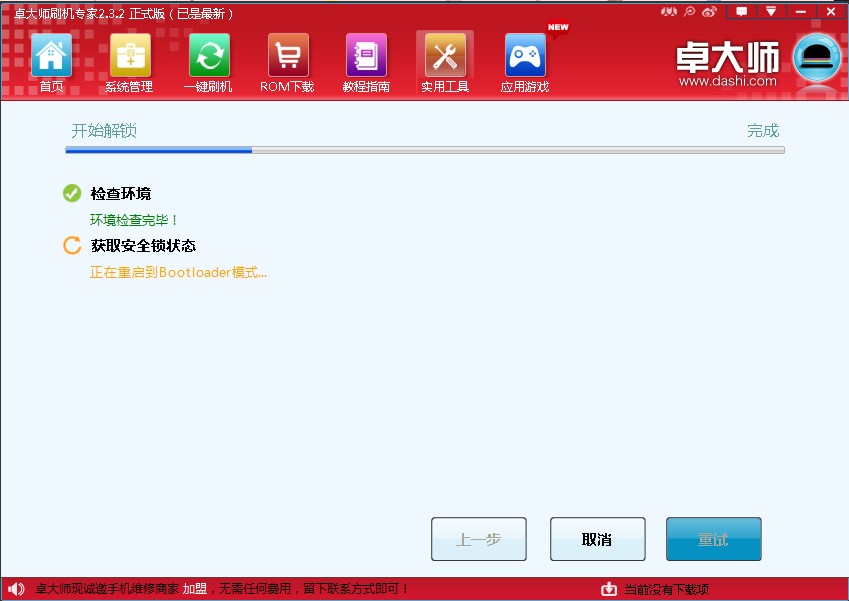
Task: Click the unlock progress bar
Action: pyautogui.click(x=424, y=150)
